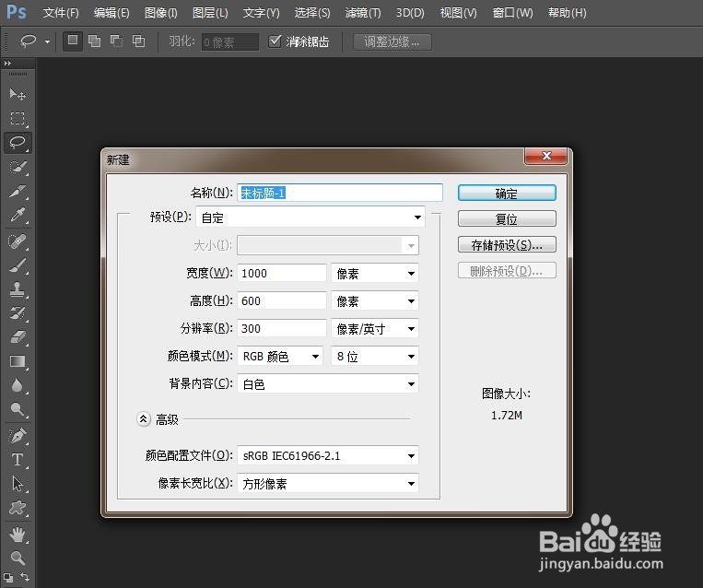Select the Zoom tool
The height and width of the screenshot is (588, 703).
18,558
